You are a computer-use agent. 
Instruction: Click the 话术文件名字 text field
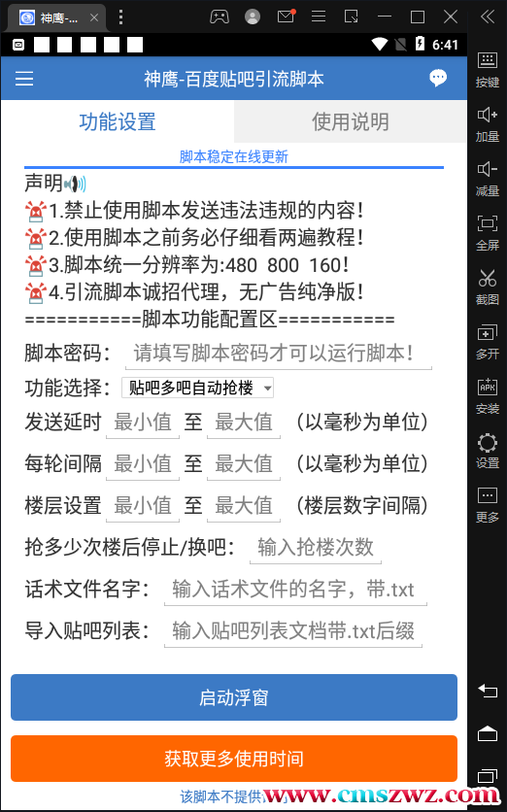coord(295,590)
